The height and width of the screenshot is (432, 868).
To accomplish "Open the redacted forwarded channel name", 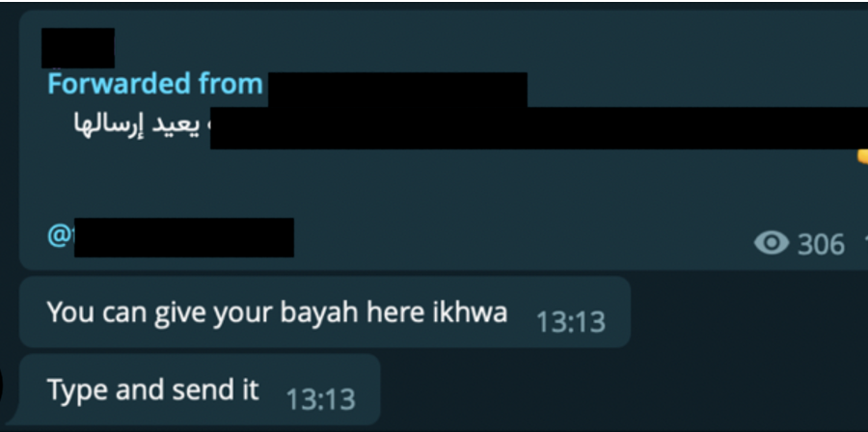I will point(397,90).
